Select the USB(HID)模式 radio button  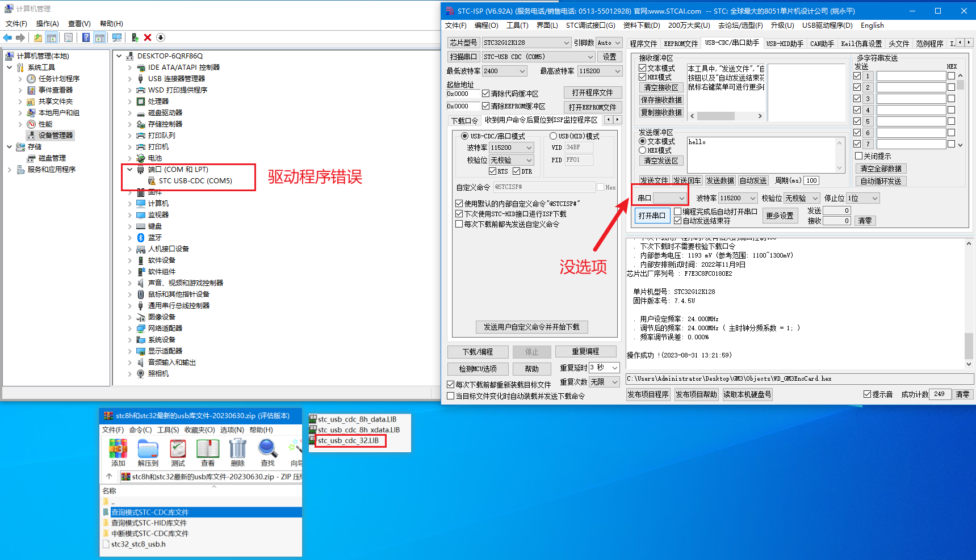pyautogui.click(x=553, y=136)
